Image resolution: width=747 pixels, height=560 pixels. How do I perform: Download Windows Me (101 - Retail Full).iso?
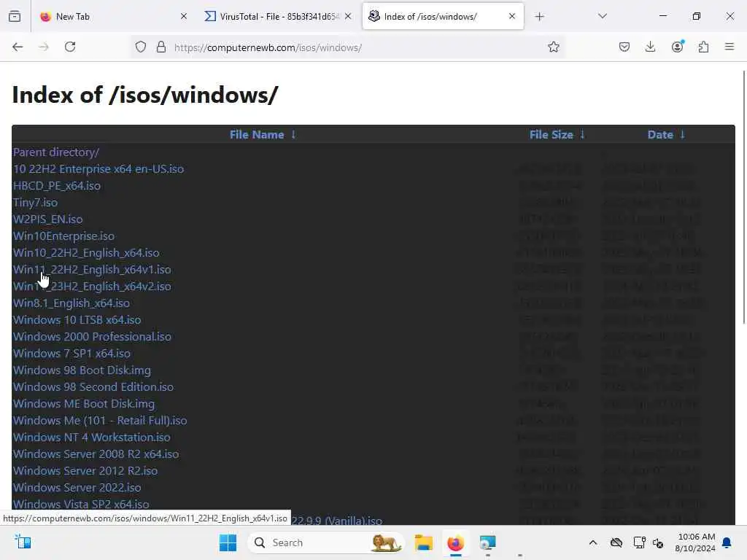click(99, 421)
